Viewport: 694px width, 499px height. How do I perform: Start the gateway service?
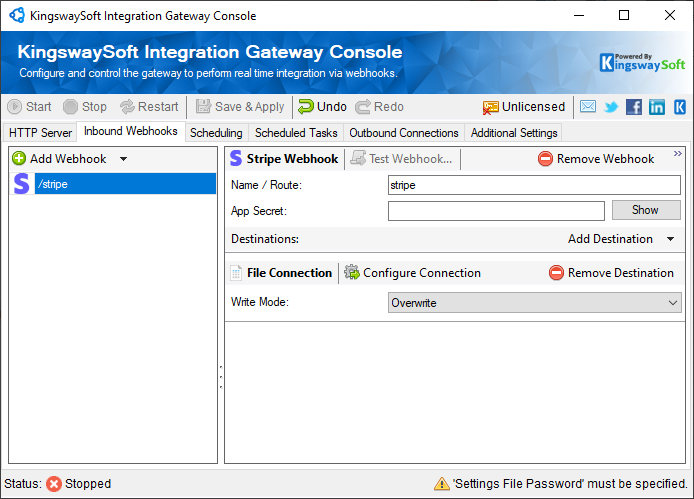pyautogui.click(x=30, y=107)
